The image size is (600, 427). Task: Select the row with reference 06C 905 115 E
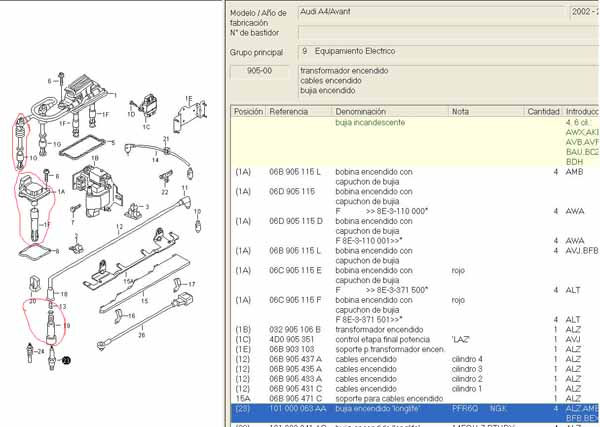pos(415,280)
